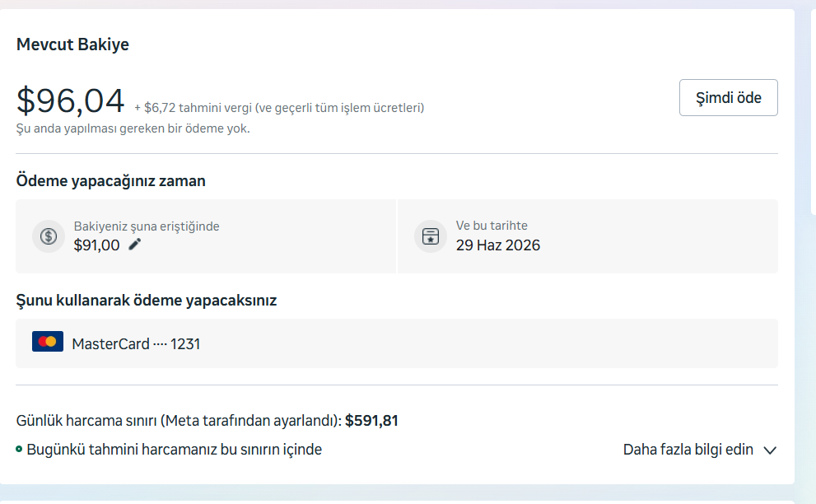Edit the $91,00 threshold pencil icon

point(135,245)
